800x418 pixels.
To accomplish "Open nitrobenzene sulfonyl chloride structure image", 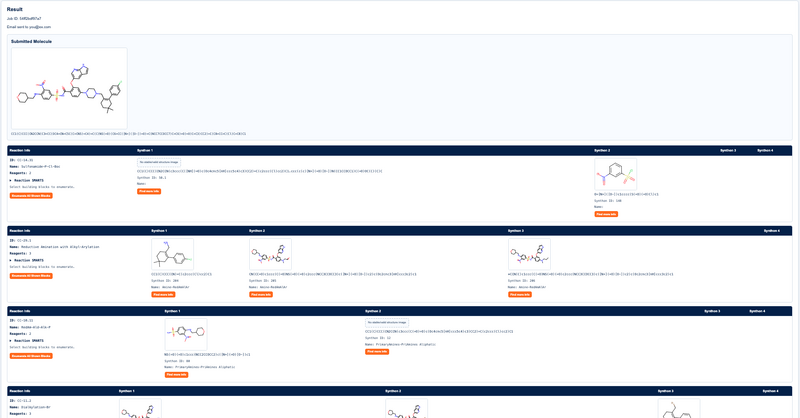I will click(615, 174).
